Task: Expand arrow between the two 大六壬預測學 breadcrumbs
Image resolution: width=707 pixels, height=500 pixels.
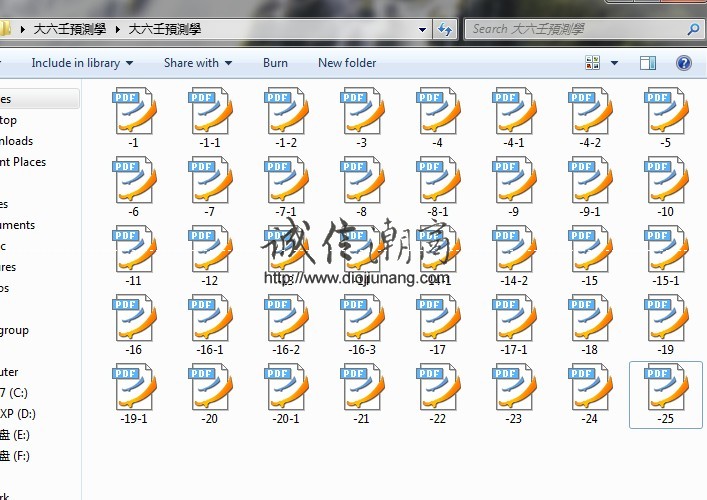Action: point(117,30)
